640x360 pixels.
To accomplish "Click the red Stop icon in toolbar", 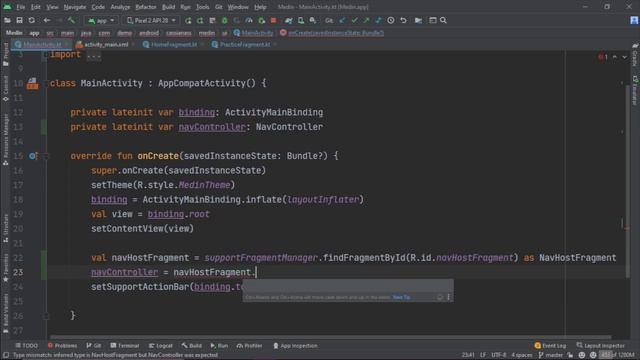I will pyautogui.click(x=273, y=20).
